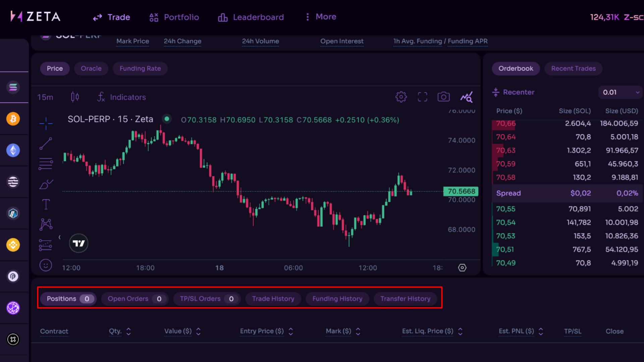Switch to Funding Rate chart view

click(140, 68)
